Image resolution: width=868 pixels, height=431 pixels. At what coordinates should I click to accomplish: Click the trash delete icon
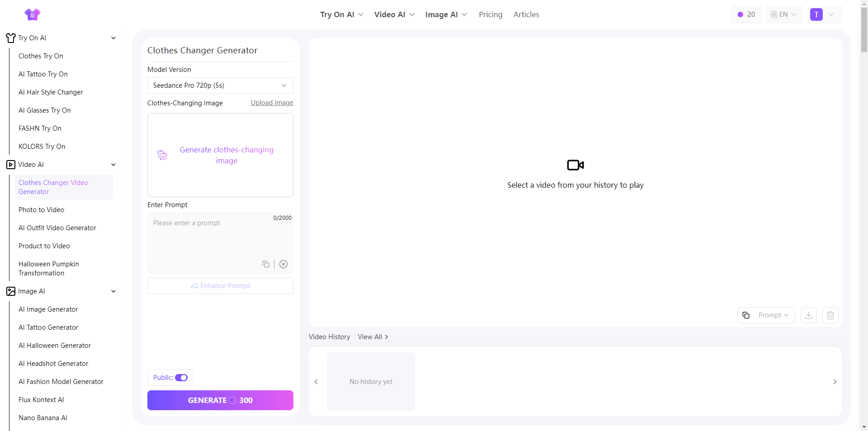830,315
